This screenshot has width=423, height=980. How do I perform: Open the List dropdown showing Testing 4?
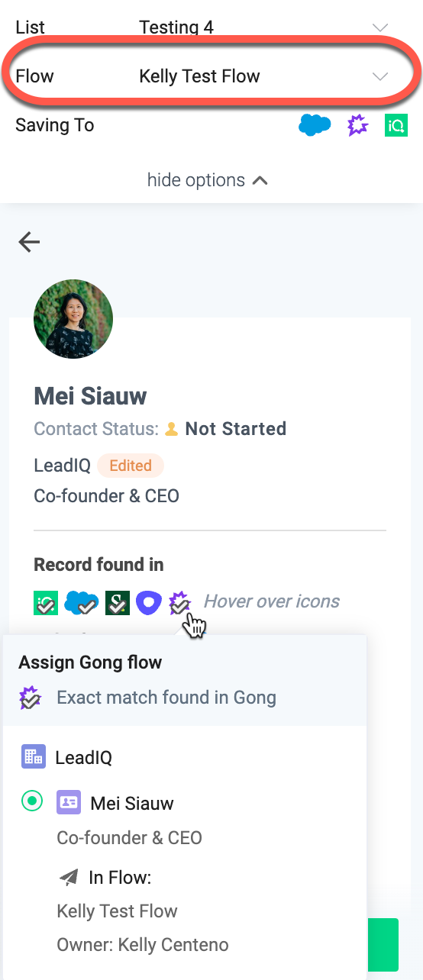pyautogui.click(x=211, y=27)
